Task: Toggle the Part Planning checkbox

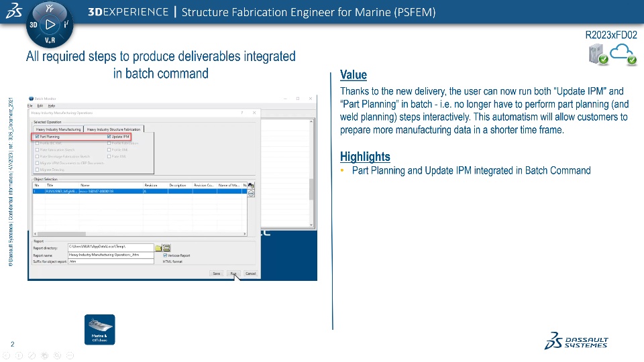Action: (x=37, y=137)
